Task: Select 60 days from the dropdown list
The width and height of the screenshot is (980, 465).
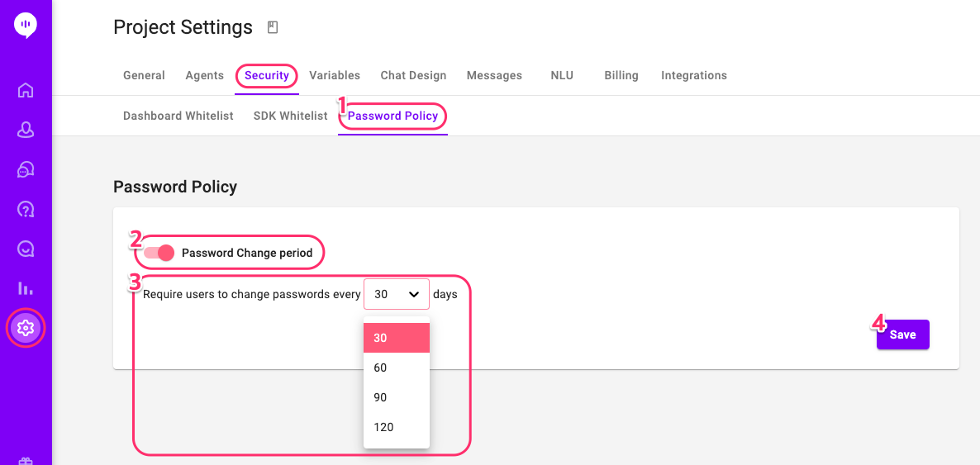Action: [397, 368]
